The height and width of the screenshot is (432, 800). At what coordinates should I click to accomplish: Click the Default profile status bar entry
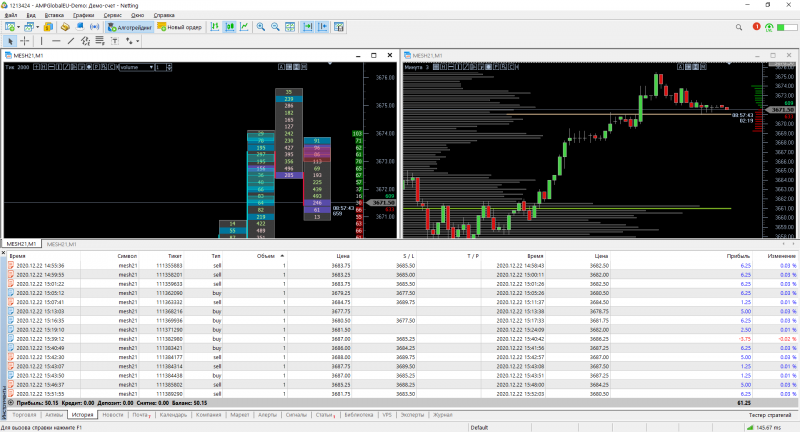point(479,428)
